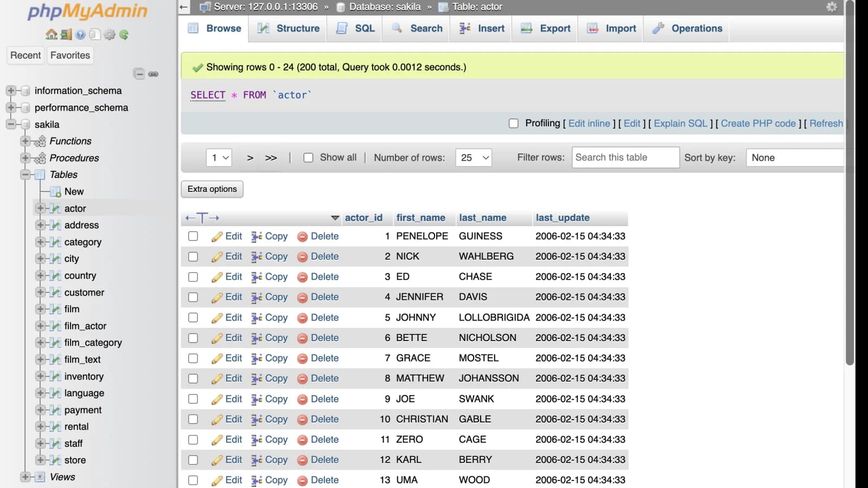Open the Sort by key dropdown

click(795, 158)
